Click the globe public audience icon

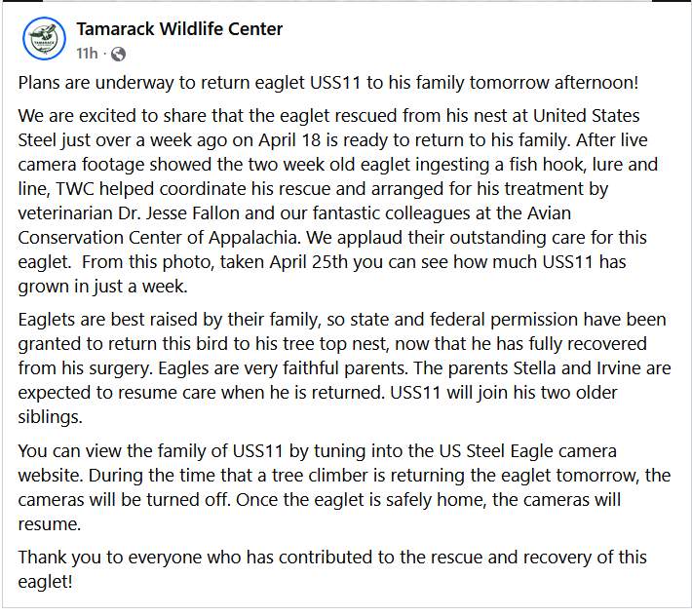pos(118,54)
